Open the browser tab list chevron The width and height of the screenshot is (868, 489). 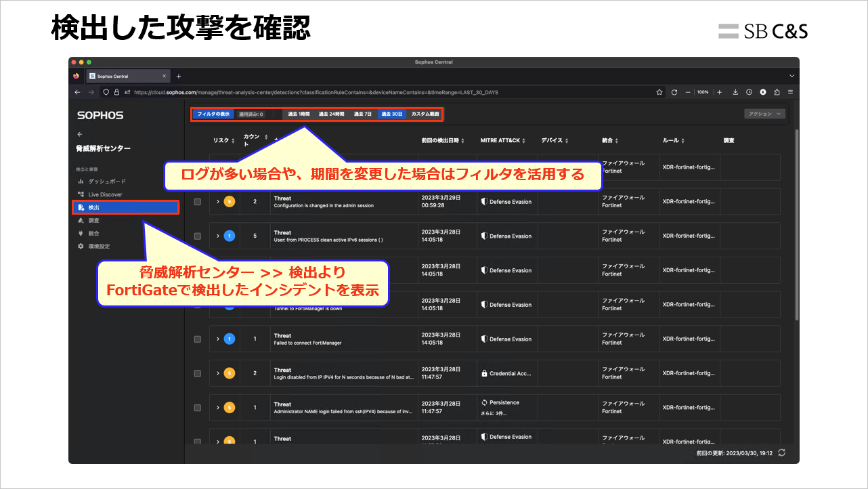791,76
